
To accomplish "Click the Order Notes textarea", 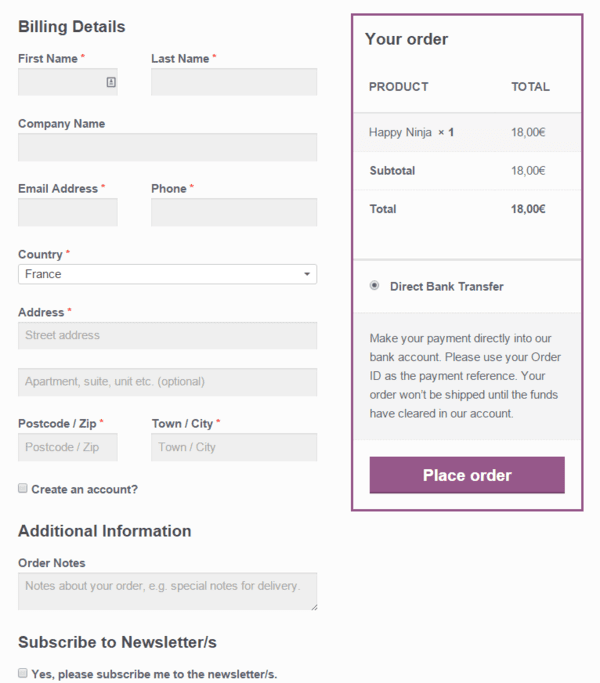I will point(167,591).
